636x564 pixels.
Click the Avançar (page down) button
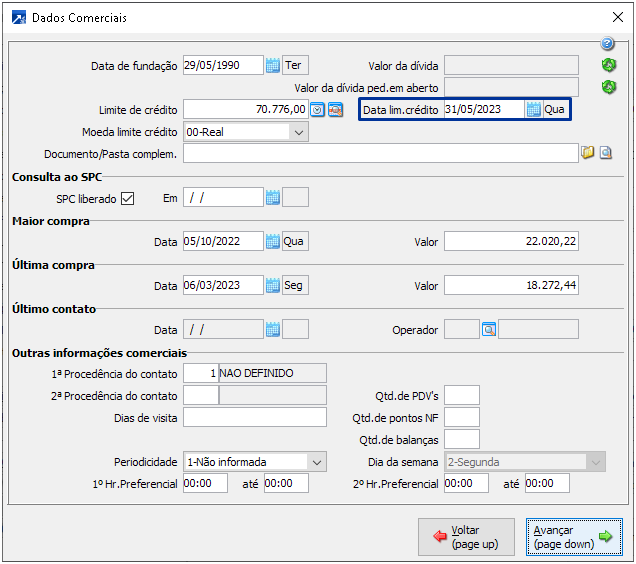pos(574,537)
